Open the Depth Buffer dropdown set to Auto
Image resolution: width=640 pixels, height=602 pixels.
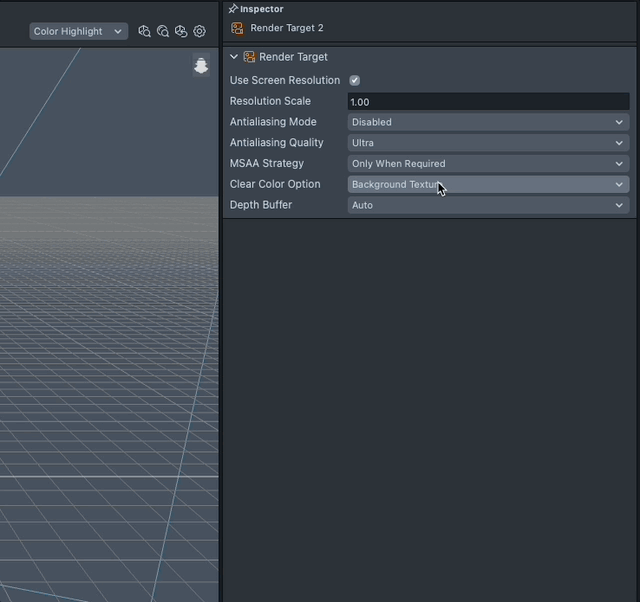tap(488, 205)
